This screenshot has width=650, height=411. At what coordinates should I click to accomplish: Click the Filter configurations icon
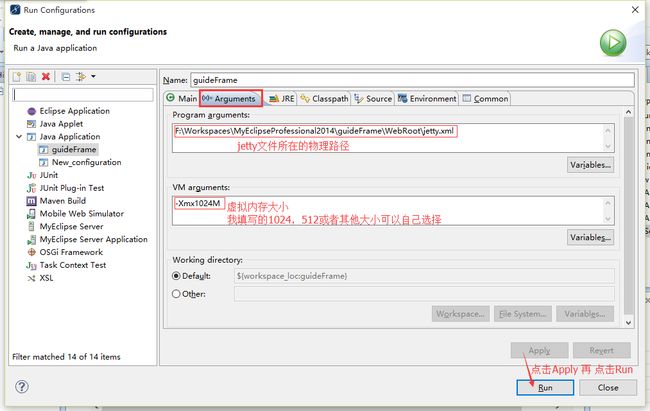[x=80, y=77]
